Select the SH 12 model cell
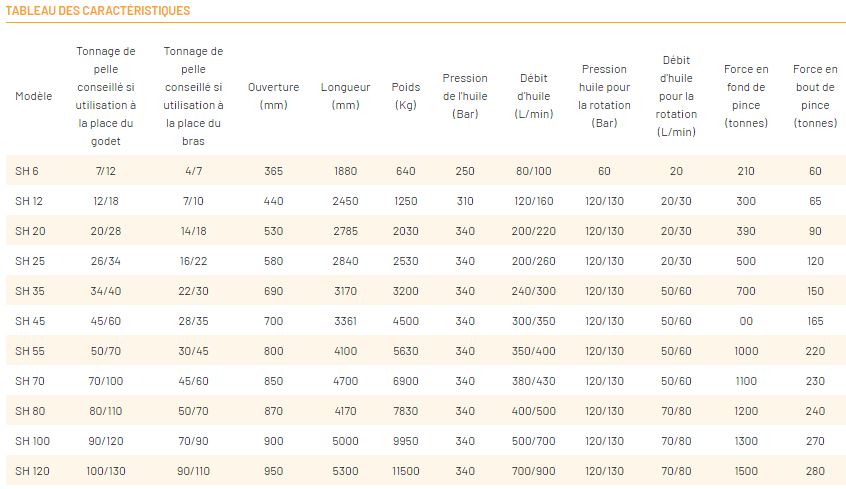Image resolution: width=846 pixels, height=489 pixels. coord(28,201)
